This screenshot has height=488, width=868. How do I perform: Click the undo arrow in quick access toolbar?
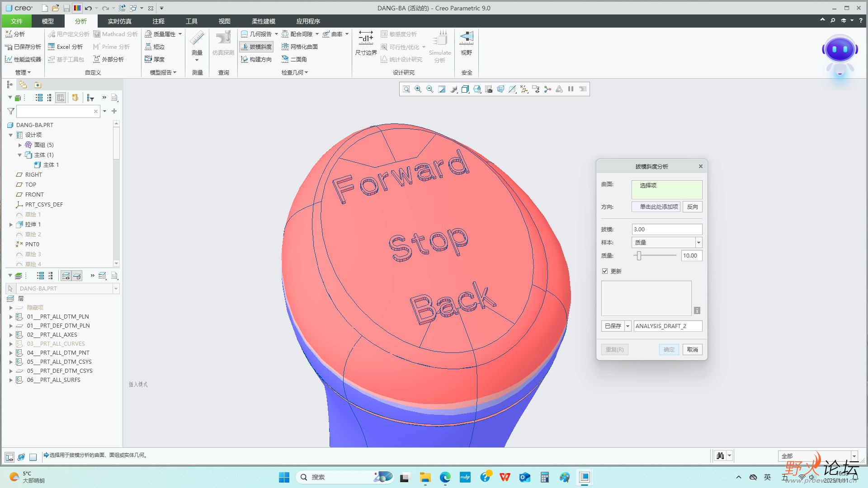click(x=88, y=8)
